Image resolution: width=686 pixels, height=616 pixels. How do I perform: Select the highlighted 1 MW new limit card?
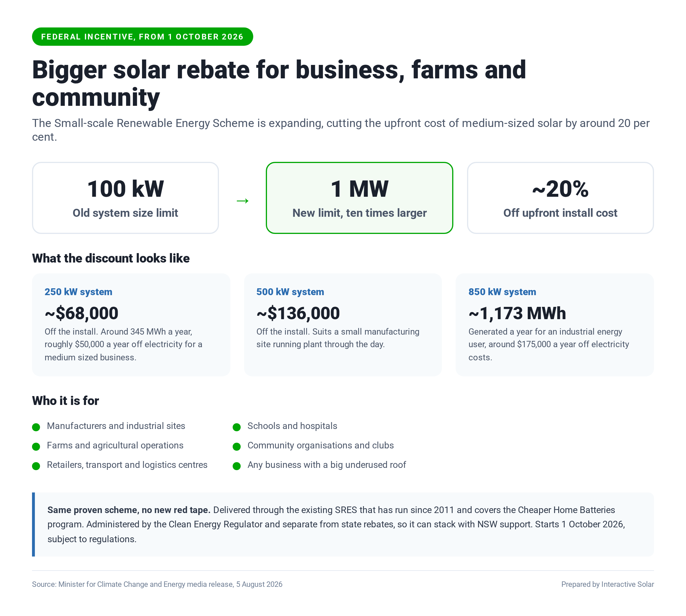[359, 198]
